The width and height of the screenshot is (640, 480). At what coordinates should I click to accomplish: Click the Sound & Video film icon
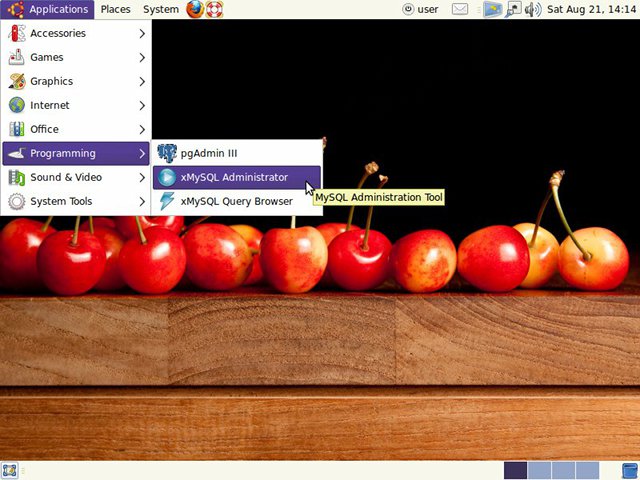click(x=17, y=178)
